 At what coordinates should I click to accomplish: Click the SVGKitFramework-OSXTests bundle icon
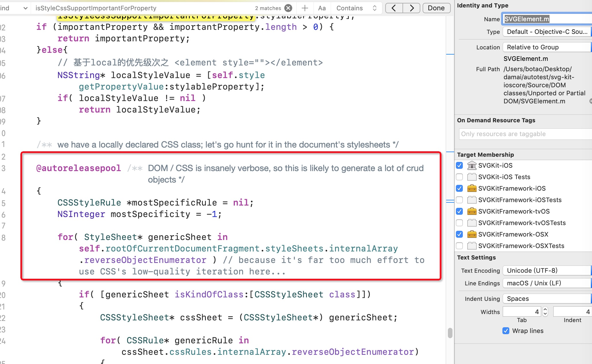point(472,246)
